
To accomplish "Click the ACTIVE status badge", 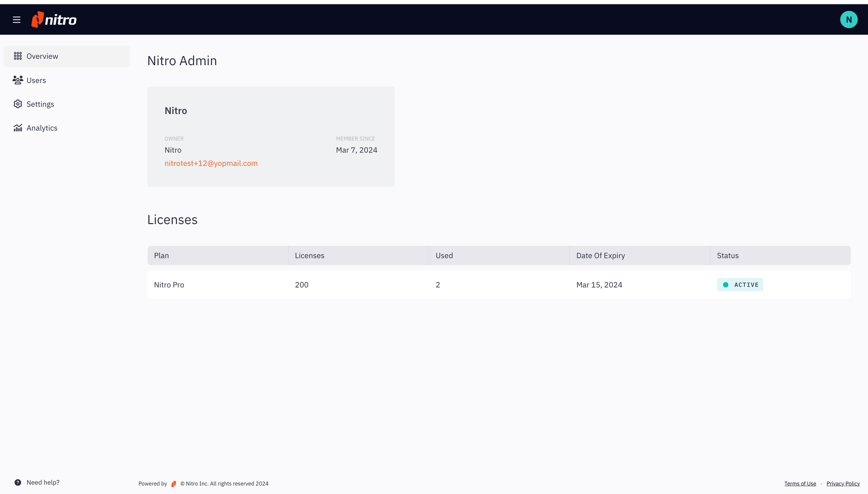I will point(740,285).
